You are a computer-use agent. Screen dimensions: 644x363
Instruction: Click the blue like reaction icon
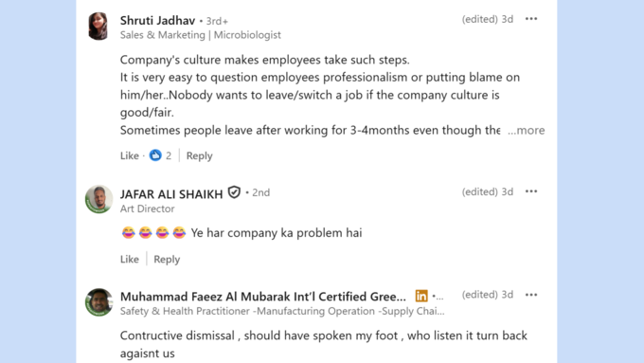[x=155, y=155]
